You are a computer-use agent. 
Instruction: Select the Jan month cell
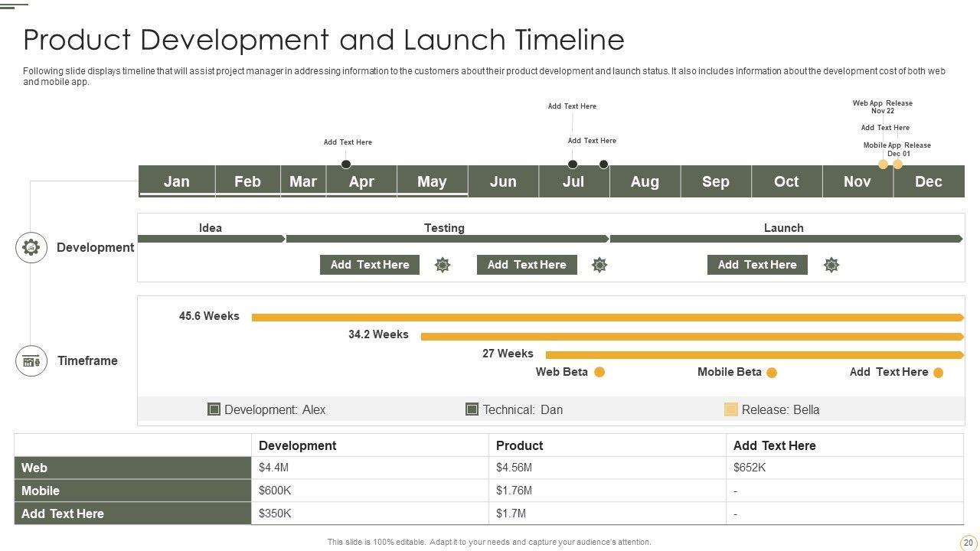click(177, 181)
